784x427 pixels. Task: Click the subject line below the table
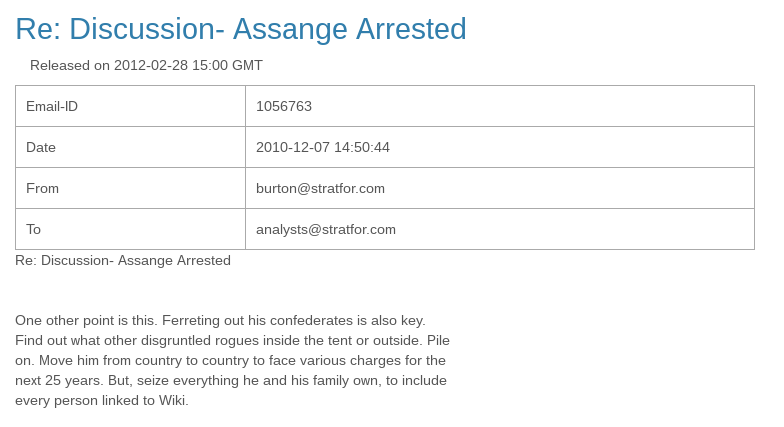[x=122, y=260]
